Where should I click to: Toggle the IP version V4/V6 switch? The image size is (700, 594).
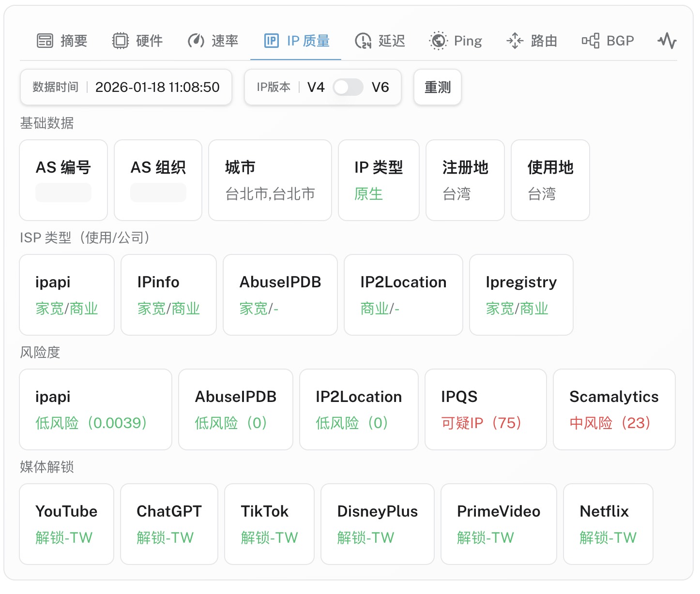(x=348, y=88)
